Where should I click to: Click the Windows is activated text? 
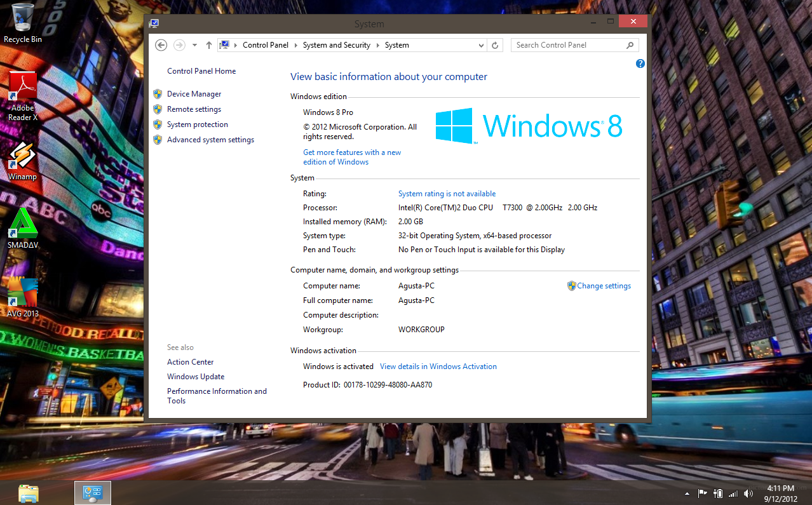[338, 367]
